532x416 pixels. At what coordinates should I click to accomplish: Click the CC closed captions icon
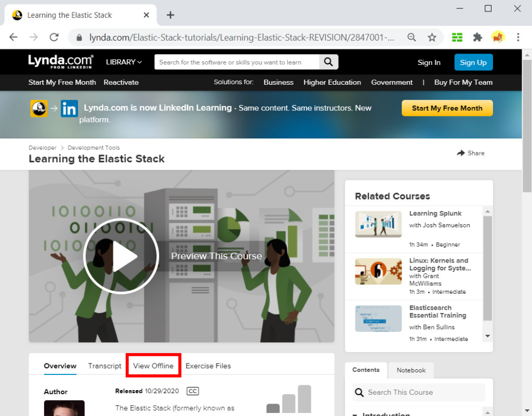click(x=193, y=391)
